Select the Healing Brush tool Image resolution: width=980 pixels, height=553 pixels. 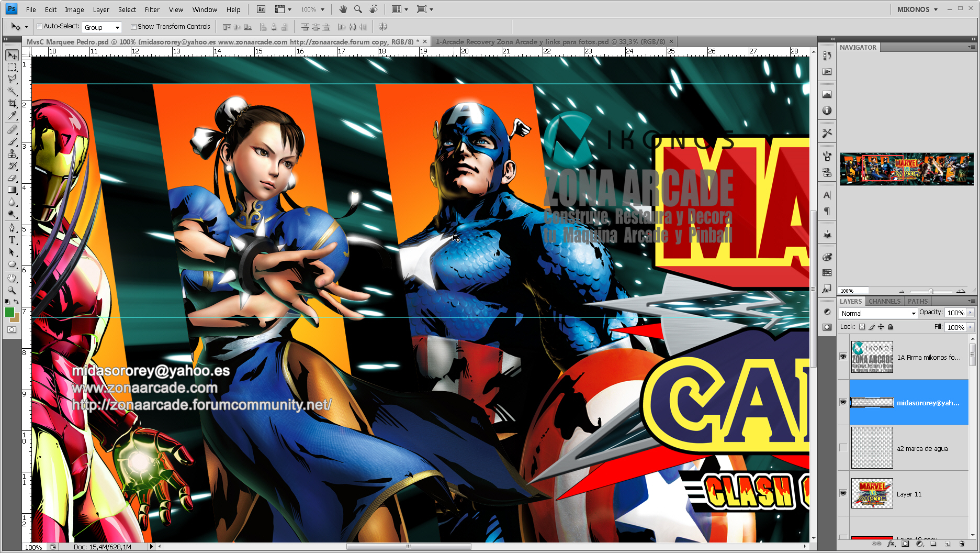(12, 129)
